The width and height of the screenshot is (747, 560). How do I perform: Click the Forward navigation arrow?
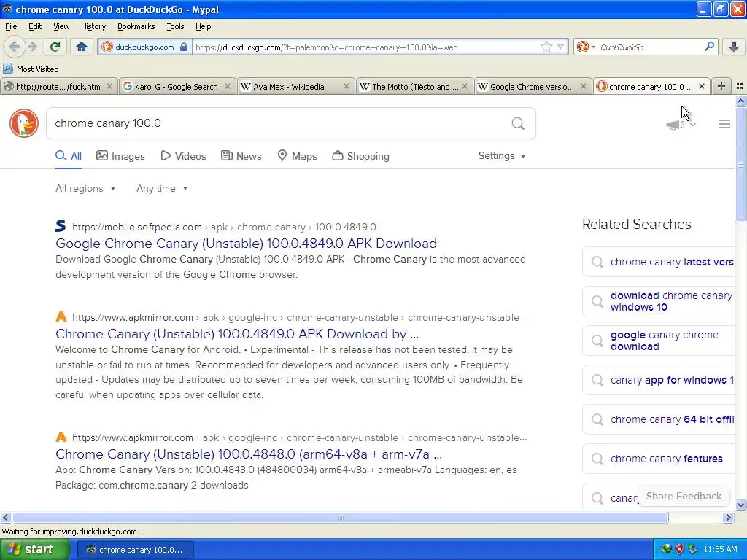33,47
